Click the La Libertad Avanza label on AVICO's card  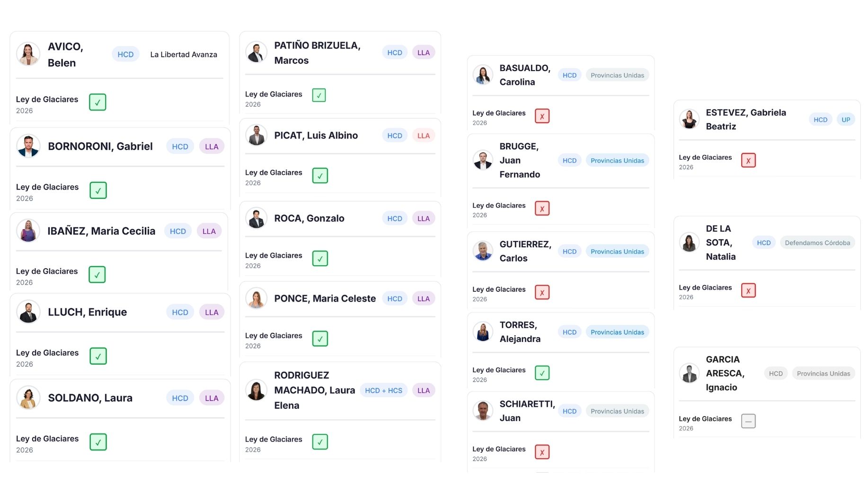tap(184, 54)
